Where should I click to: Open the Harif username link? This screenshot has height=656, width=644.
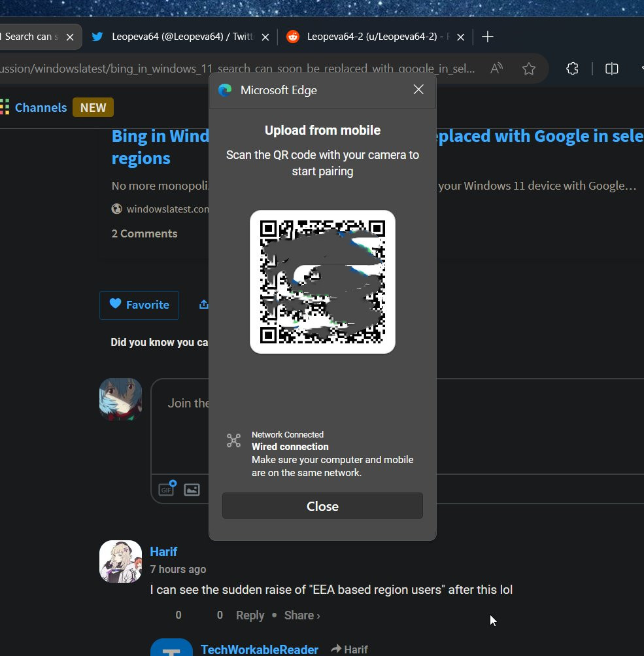163,552
